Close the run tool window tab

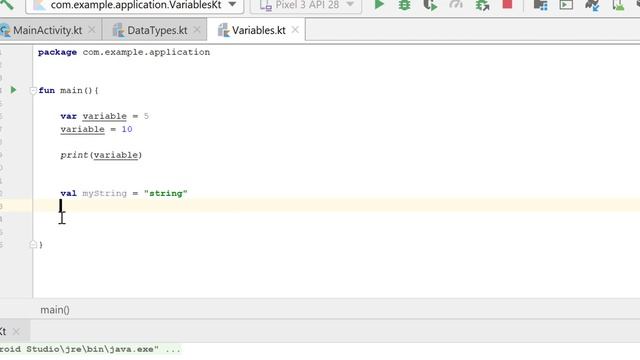click(x=16, y=331)
